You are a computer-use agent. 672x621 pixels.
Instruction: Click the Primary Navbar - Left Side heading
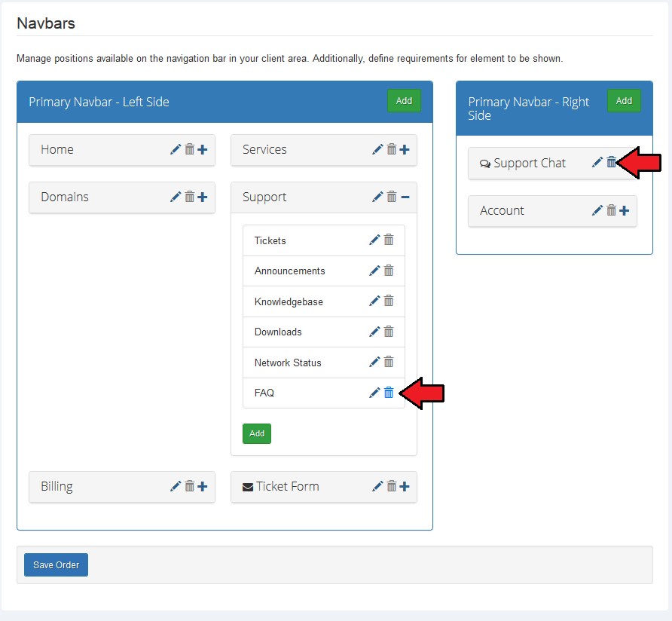coord(99,102)
